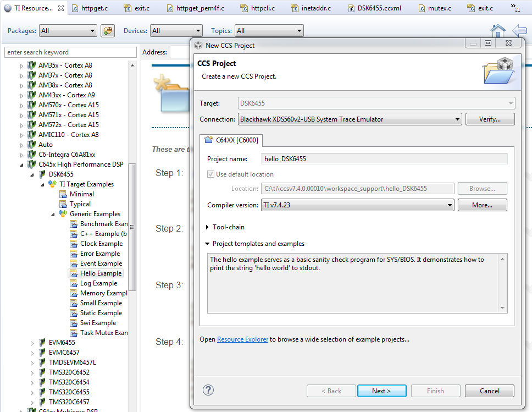The width and height of the screenshot is (532, 412).
Task: Click the search keyword field
Action: [70, 52]
